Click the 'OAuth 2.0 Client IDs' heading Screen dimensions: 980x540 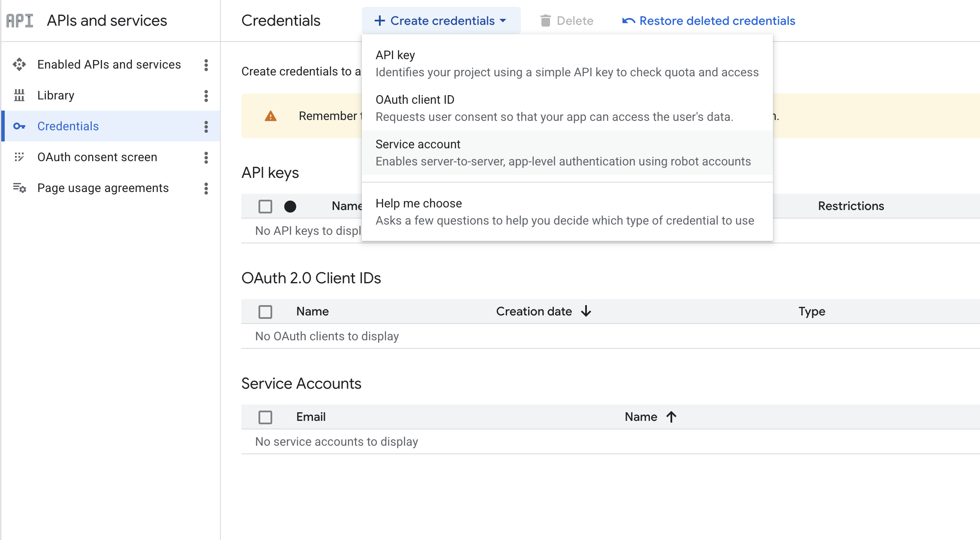tap(311, 278)
